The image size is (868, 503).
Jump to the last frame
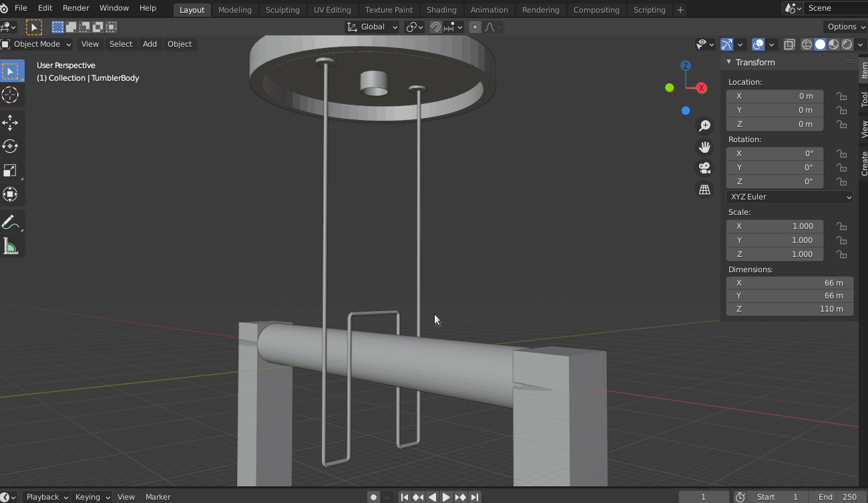tap(474, 497)
